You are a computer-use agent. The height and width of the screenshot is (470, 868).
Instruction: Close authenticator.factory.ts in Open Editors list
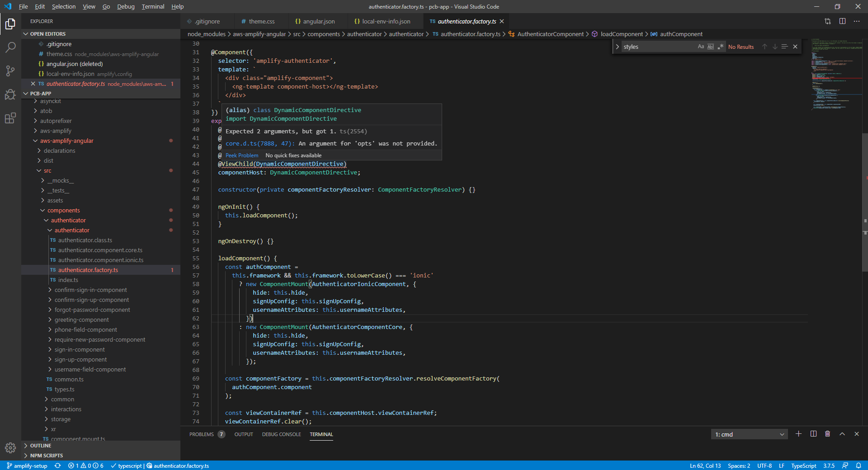click(33, 84)
